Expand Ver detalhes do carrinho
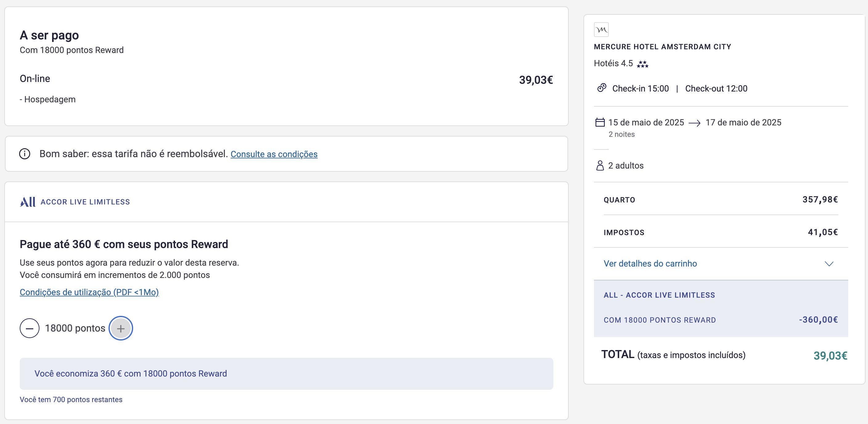The height and width of the screenshot is (424, 868). point(650,263)
